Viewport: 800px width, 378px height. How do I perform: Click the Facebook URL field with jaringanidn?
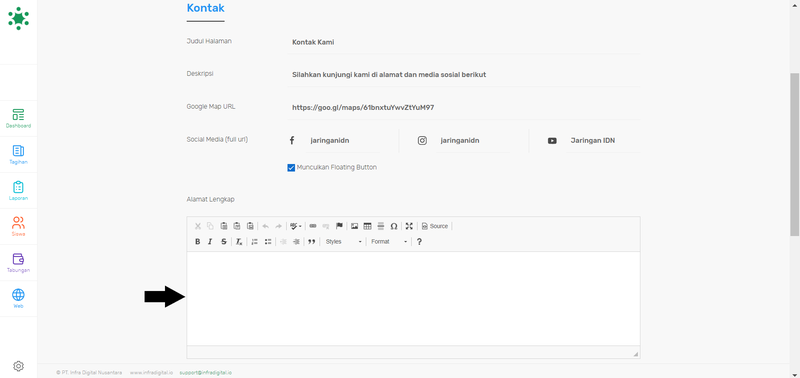tap(343, 141)
